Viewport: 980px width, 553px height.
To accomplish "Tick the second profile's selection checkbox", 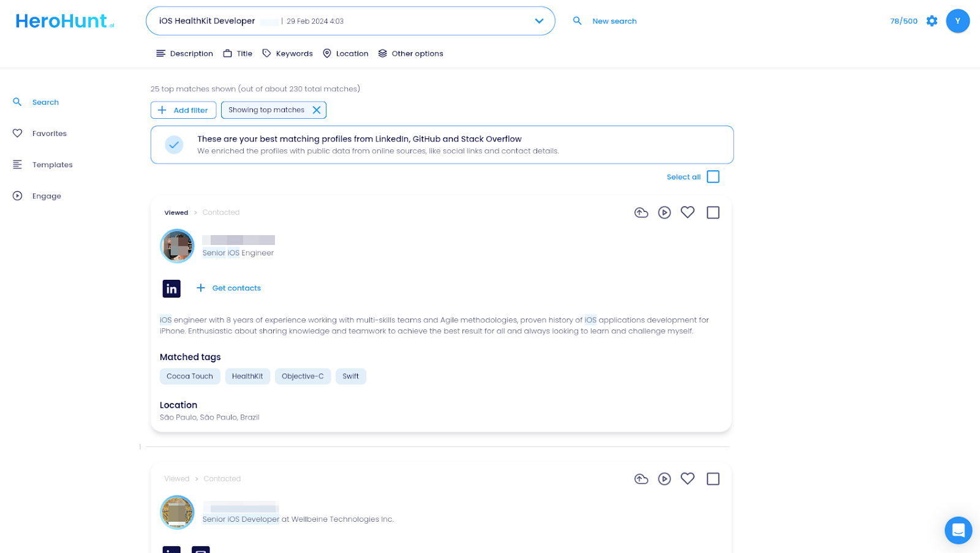I will [712, 479].
